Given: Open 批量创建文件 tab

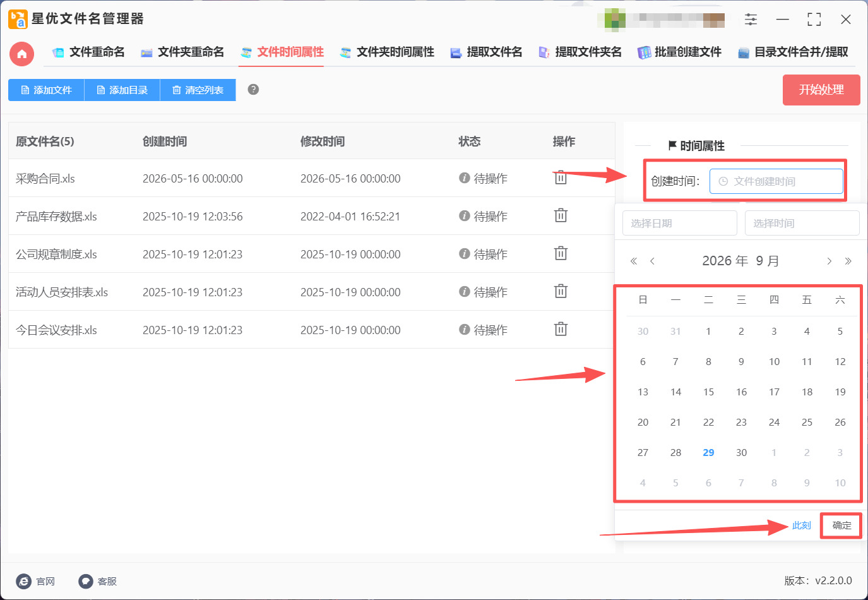Looking at the screenshot, I should point(679,52).
